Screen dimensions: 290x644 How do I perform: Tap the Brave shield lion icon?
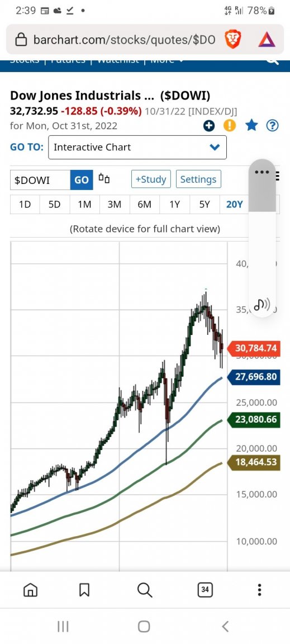pyautogui.click(x=233, y=40)
